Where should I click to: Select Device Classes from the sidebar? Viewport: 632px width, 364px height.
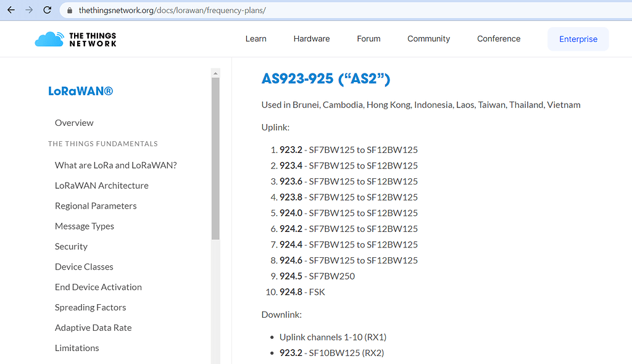(x=84, y=266)
